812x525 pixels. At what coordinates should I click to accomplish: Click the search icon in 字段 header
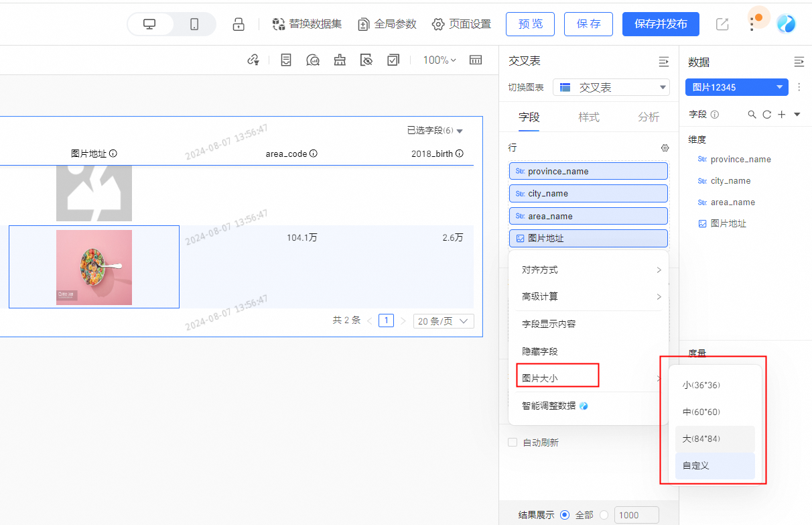coord(752,115)
